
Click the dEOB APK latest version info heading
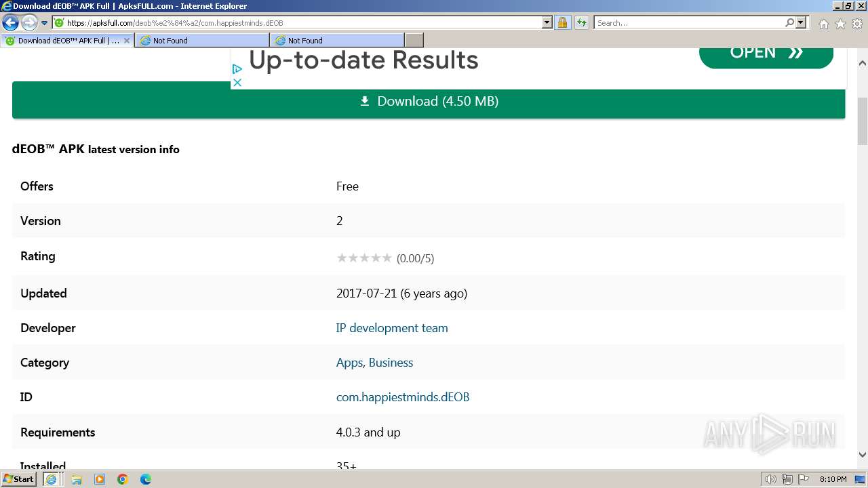click(96, 149)
